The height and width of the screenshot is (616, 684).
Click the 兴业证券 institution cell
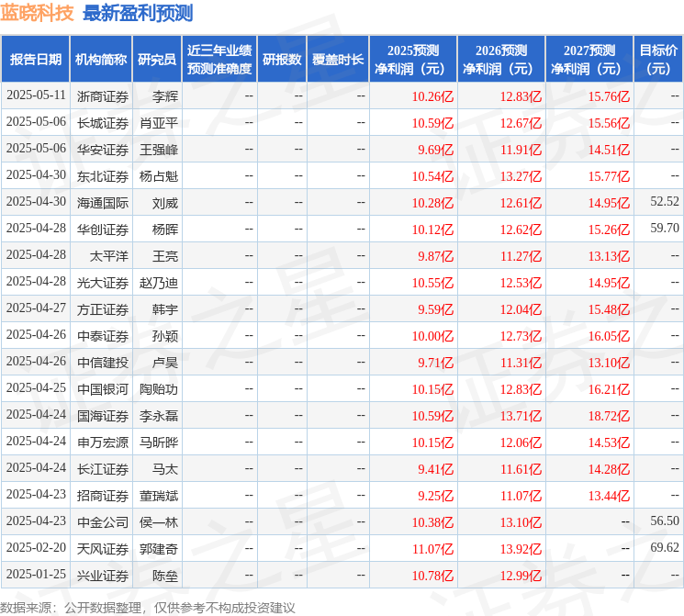click(x=103, y=576)
